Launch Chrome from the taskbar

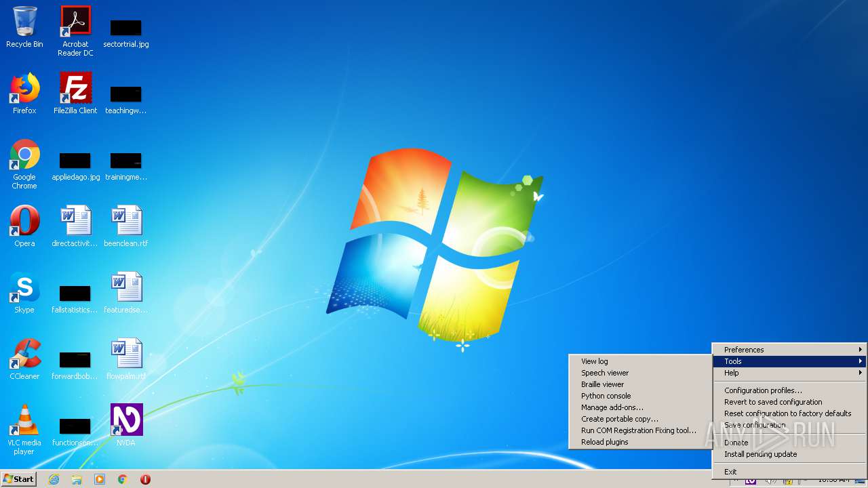(x=123, y=479)
